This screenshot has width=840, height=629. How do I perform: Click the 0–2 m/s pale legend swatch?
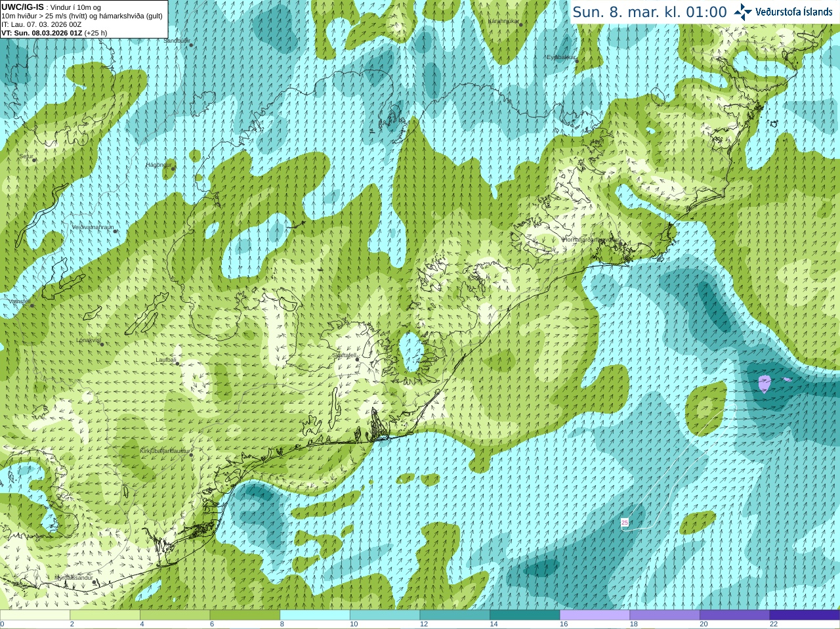[x=35, y=615]
